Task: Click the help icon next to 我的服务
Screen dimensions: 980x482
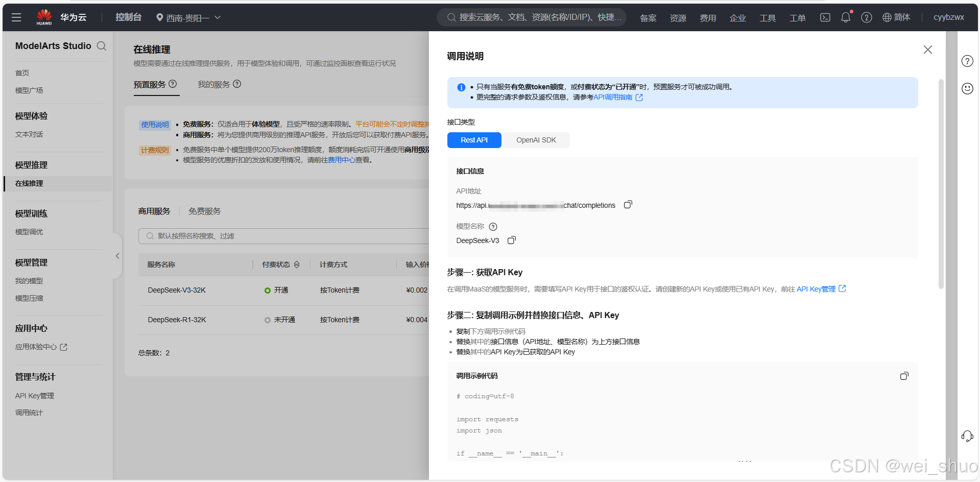Action: coord(237,84)
